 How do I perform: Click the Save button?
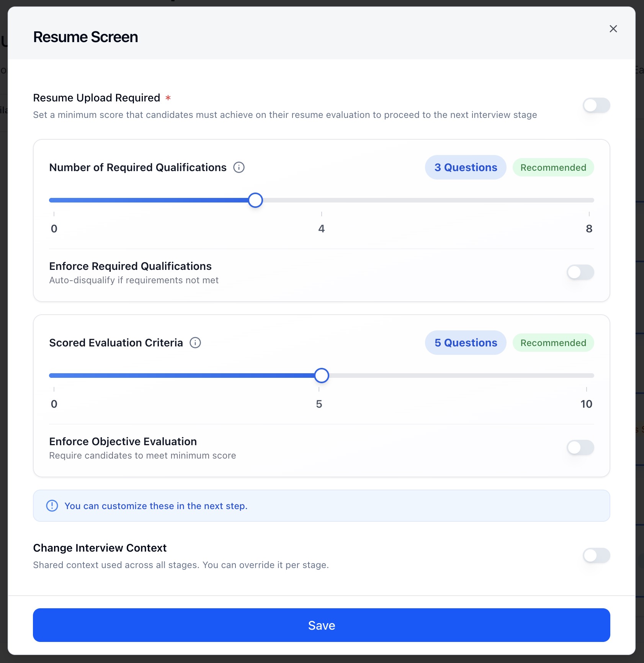pos(322,625)
